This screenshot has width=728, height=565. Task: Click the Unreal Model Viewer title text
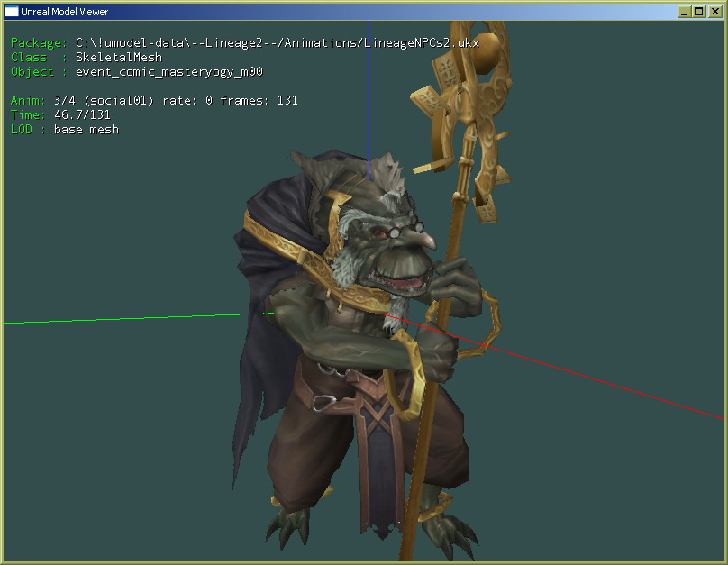[65, 12]
